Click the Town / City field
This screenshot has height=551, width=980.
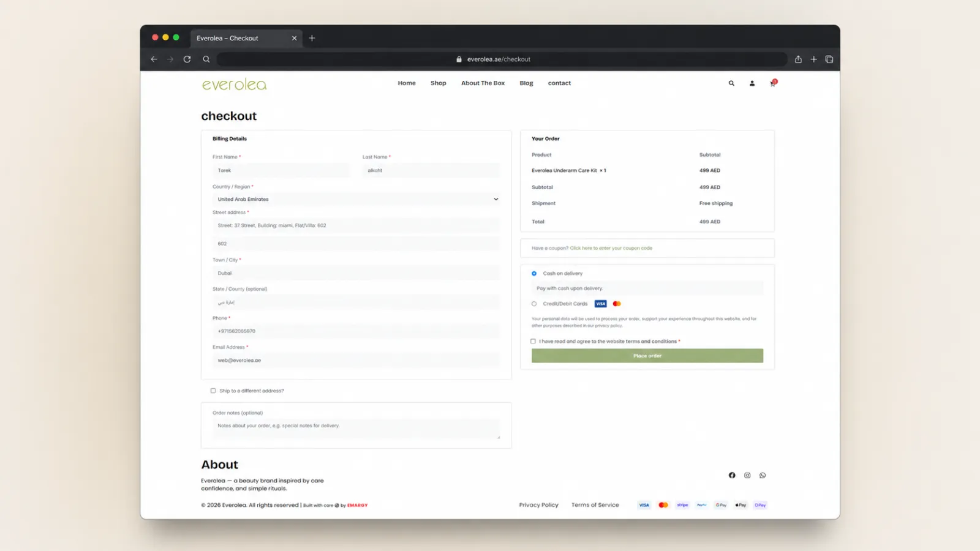click(x=356, y=273)
